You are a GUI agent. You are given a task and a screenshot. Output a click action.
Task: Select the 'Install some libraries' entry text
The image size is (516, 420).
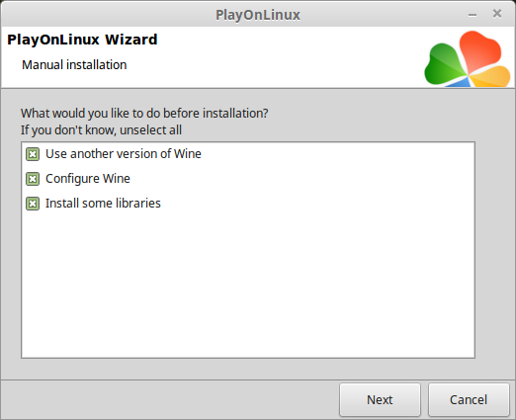tap(103, 204)
